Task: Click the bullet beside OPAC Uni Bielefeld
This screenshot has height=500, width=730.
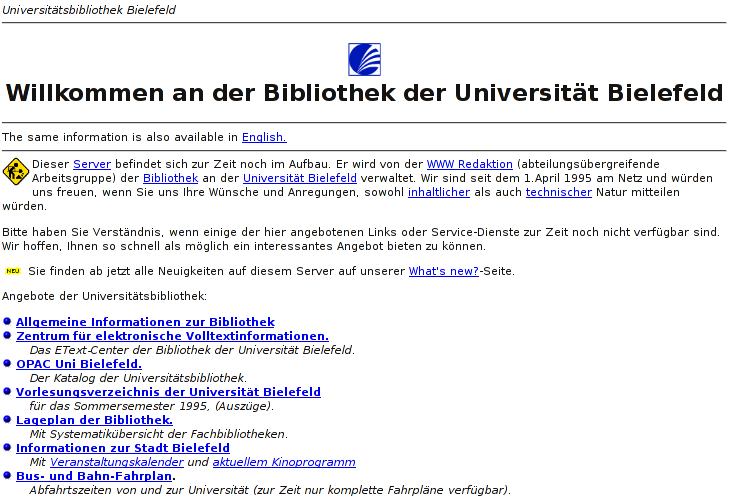Action: (x=7, y=364)
